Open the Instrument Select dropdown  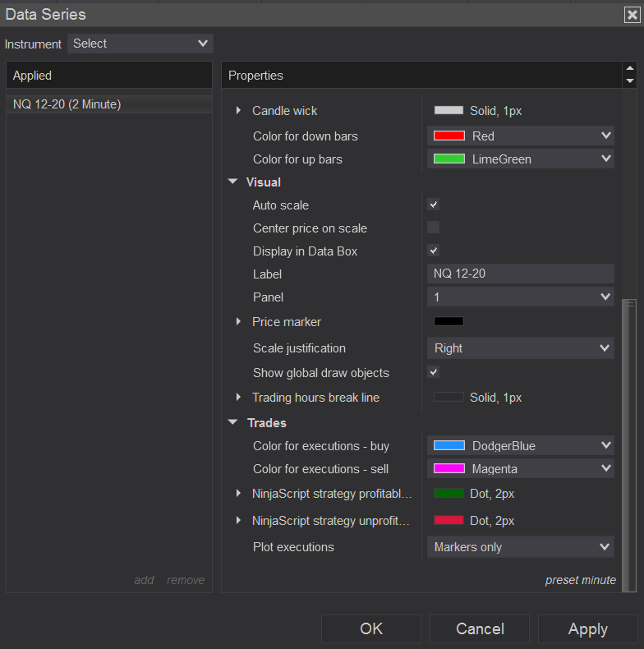pyautogui.click(x=140, y=44)
